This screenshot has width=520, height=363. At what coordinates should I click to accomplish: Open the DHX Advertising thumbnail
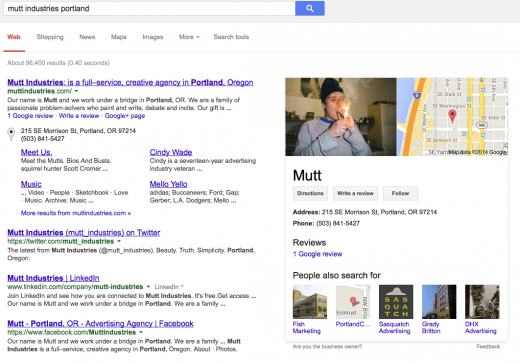coord(482,302)
